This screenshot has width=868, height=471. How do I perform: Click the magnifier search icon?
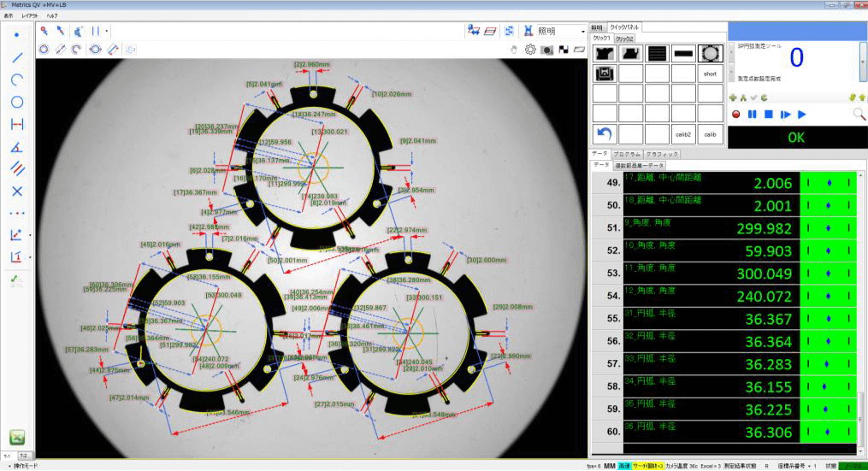point(859,114)
